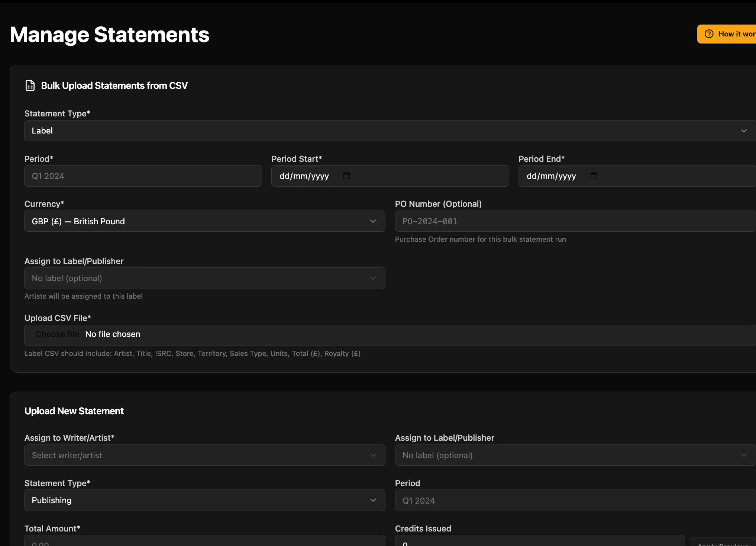
Task: Click the question mark help icon
Action: coord(709,34)
